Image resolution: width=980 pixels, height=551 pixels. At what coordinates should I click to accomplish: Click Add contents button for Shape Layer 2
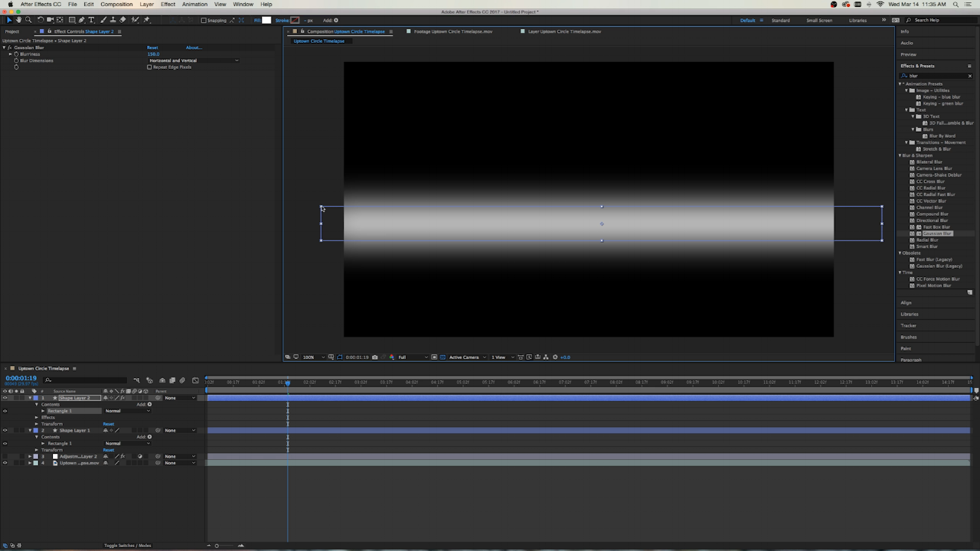(x=149, y=404)
